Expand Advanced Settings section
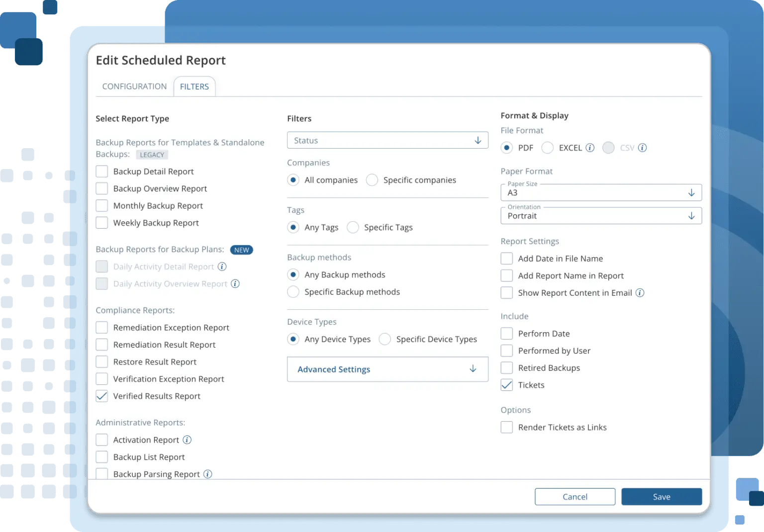 pyautogui.click(x=387, y=369)
